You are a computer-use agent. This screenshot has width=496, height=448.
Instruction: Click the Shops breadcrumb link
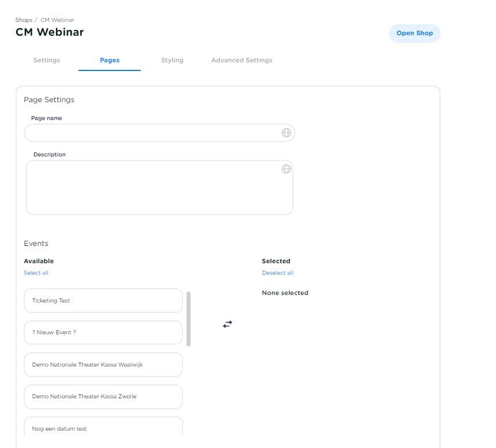click(24, 20)
